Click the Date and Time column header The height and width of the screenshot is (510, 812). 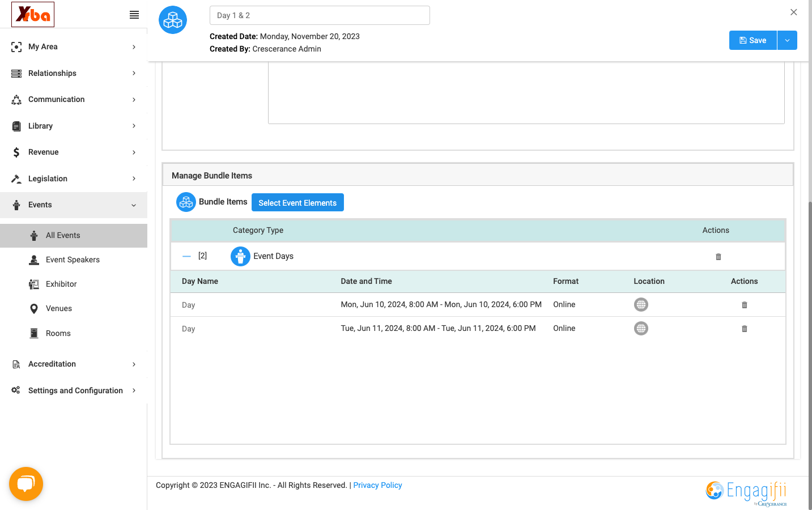click(367, 281)
